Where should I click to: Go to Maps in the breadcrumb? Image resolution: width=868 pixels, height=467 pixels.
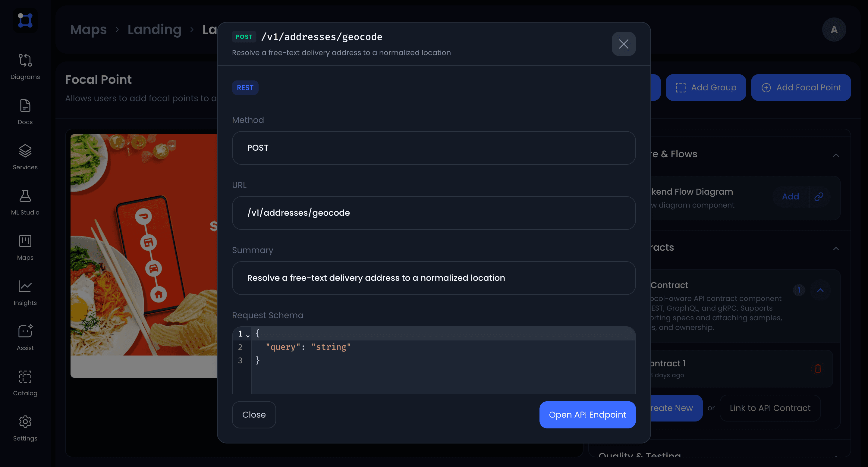click(88, 29)
